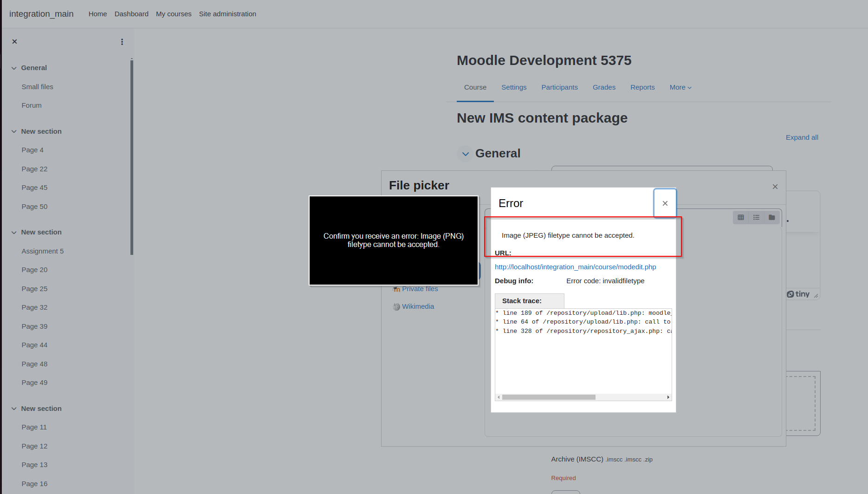Open Page 32 in course index

coord(34,307)
